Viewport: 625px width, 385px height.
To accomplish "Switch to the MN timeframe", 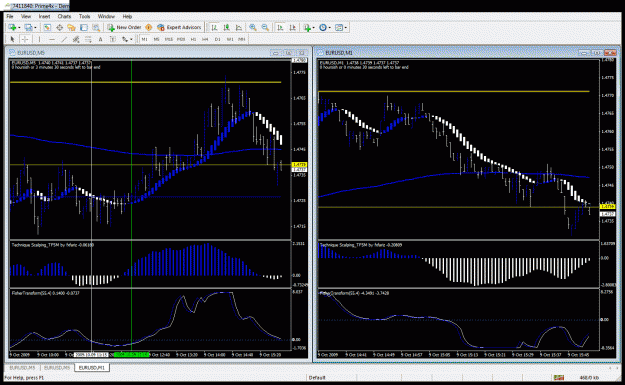I will 242,39.
